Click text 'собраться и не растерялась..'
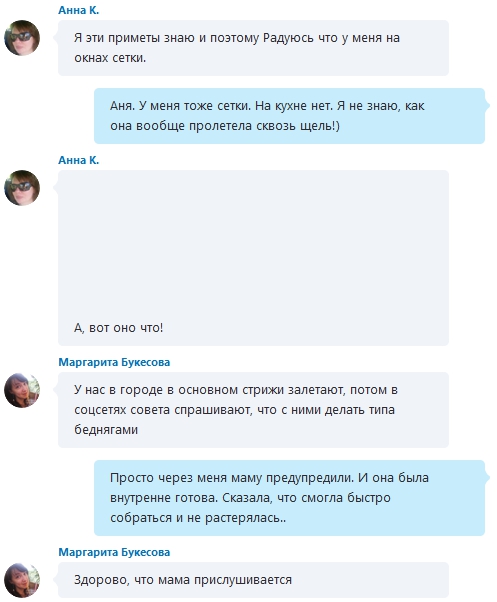 pyautogui.click(x=198, y=518)
